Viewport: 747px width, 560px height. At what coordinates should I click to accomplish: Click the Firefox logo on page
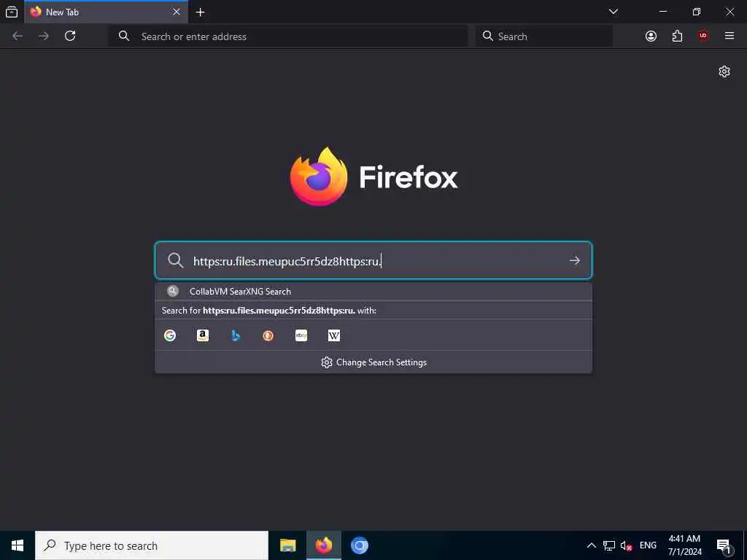[373, 176]
